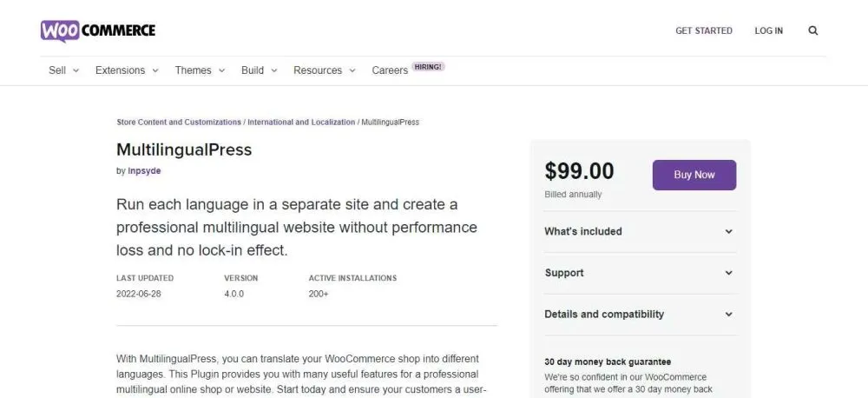
Task: Expand Details and compatibility section
Action: [x=639, y=315]
